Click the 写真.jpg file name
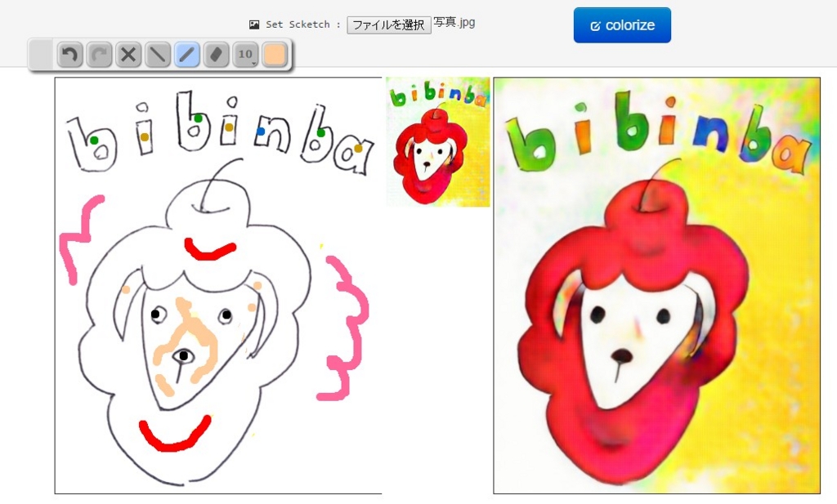The height and width of the screenshot is (504, 837). pos(454,22)
